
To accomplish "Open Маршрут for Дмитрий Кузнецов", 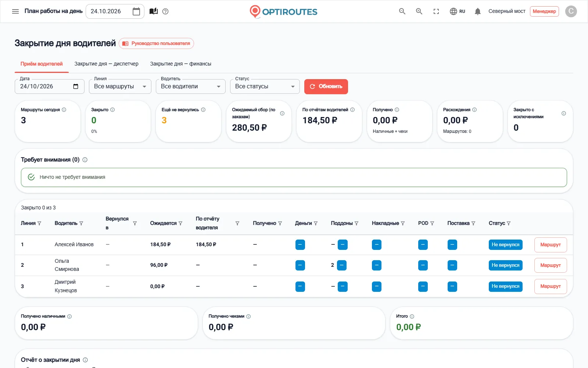I will pyautogui.click(x=551, y=286).
